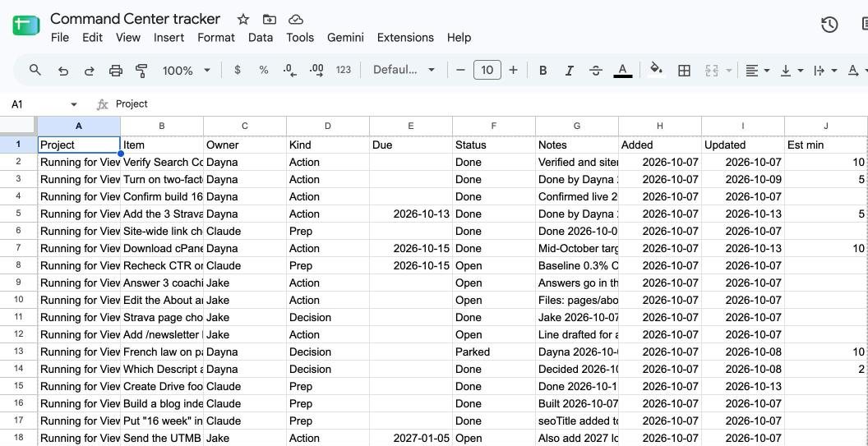
Task: Select the Parked status cell
Action: tap(494, 352)
